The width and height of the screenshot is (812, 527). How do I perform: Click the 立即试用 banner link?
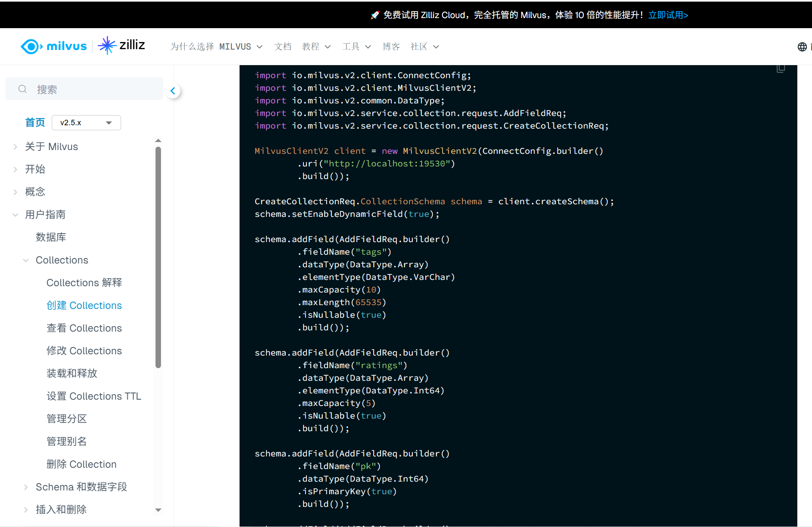point(668,15)
